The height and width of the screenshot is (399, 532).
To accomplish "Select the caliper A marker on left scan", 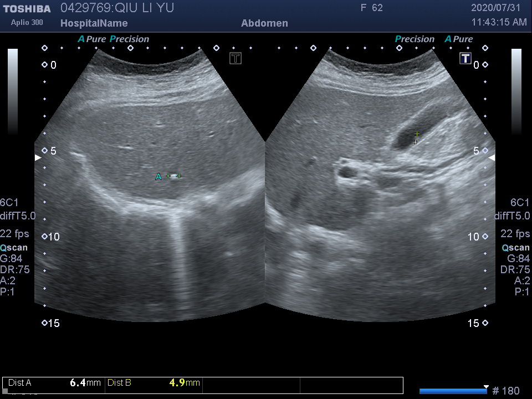I will coord(159,177).
